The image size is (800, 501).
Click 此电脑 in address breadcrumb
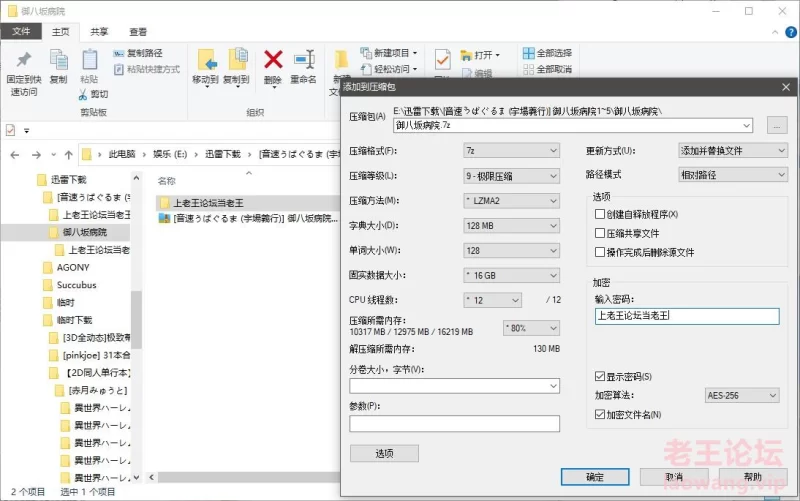tap(121, 154)
